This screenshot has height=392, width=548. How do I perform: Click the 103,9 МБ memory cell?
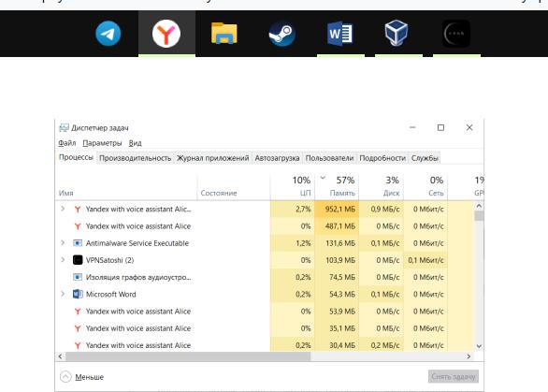[337, 260]
